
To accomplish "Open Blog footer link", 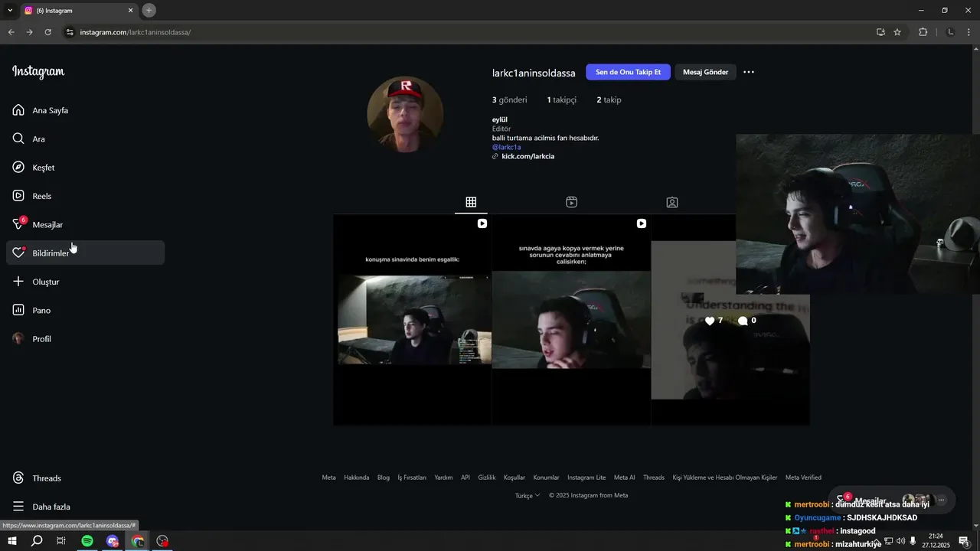I will click(384, 478).
